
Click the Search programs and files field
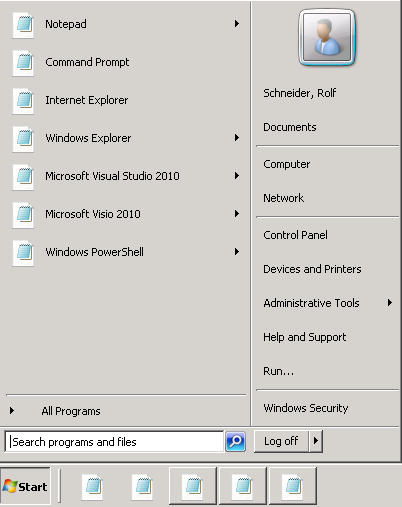[x=114, y=442]
